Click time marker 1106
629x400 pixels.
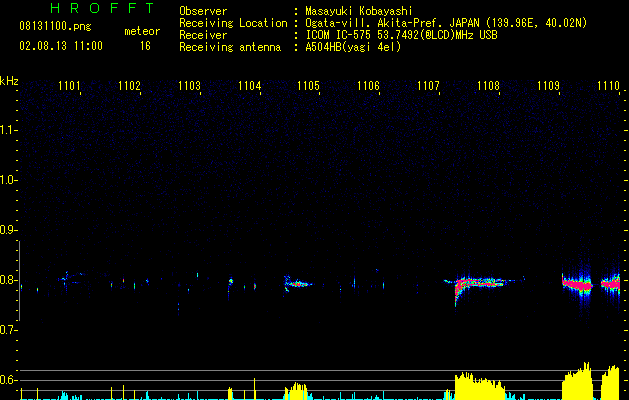368,85
